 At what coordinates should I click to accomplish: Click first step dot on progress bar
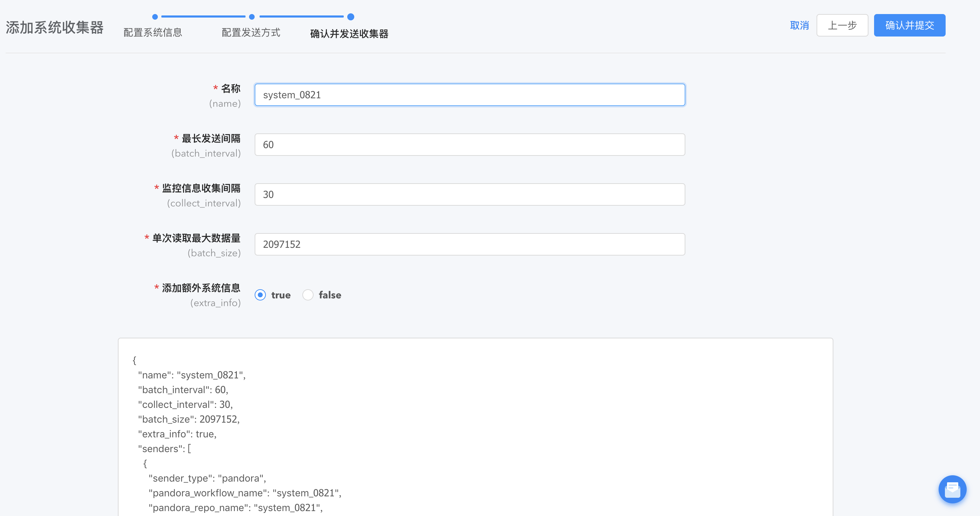point(155,17)
